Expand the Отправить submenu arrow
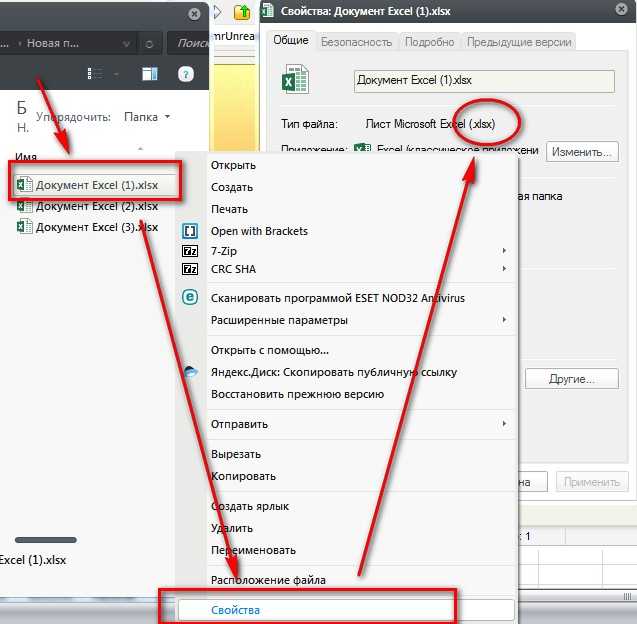637x624 pixels. point(504,424)
